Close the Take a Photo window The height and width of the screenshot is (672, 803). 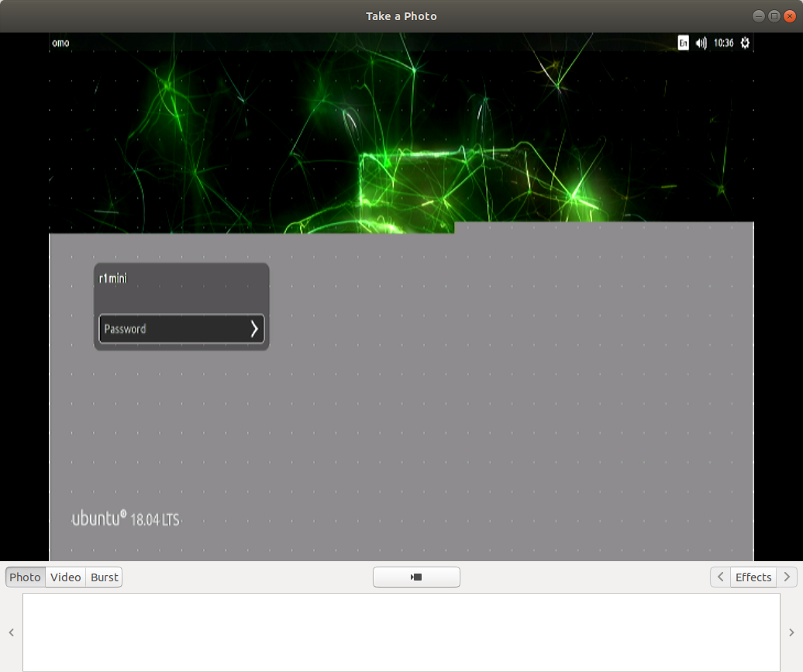click(x=790, y=16)
